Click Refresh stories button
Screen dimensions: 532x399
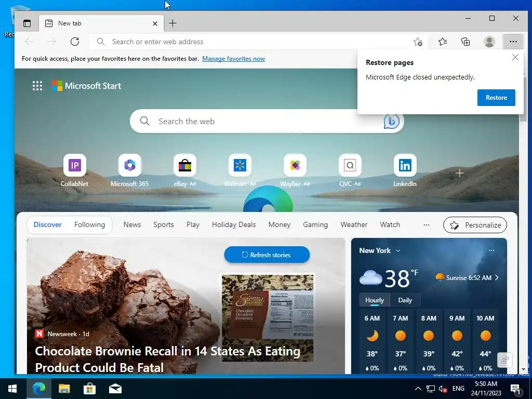click(267, 255)
